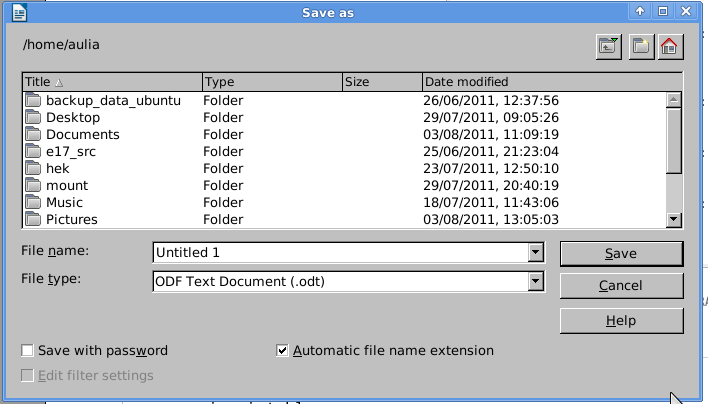
Task: Click the date 26/06/2011, 12:37:56
Action: click(x=491, y=100)
